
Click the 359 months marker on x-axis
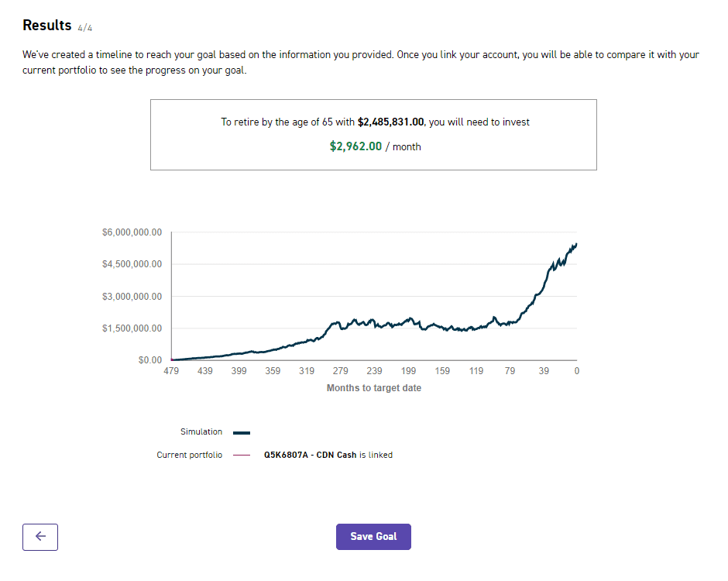(x=273, y=372)
